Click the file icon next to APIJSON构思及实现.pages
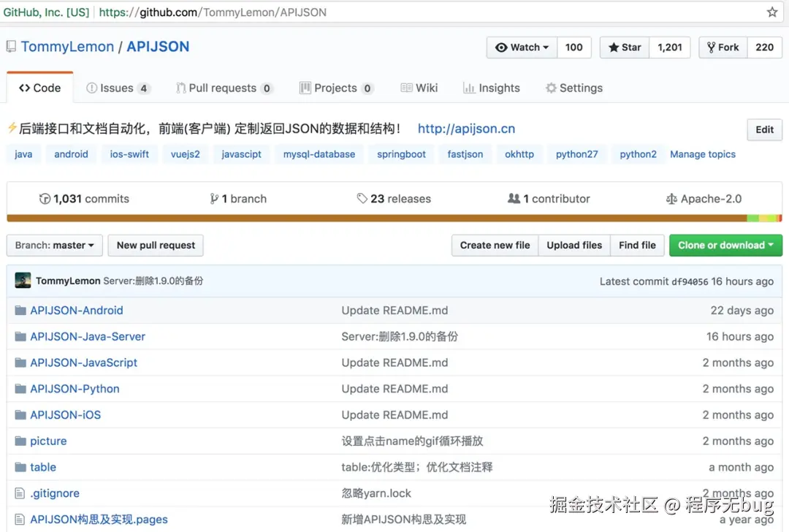 (20, 520)
